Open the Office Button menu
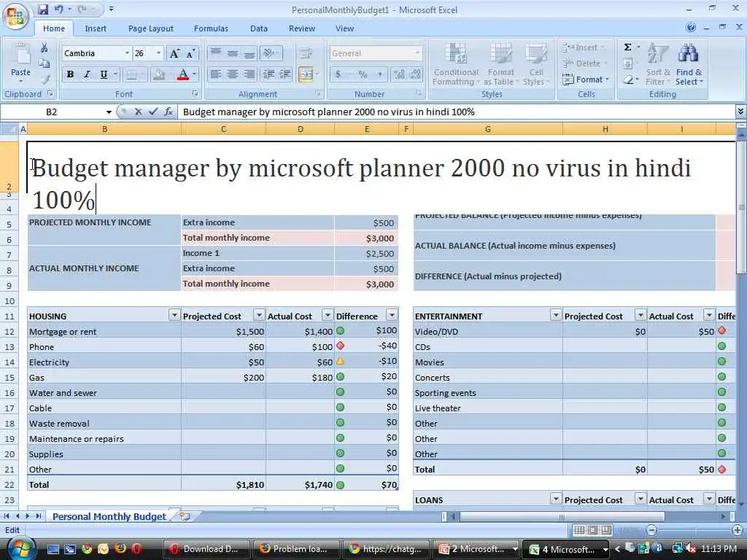Screen dimensions: 747x560 click(x=15, y=15)
